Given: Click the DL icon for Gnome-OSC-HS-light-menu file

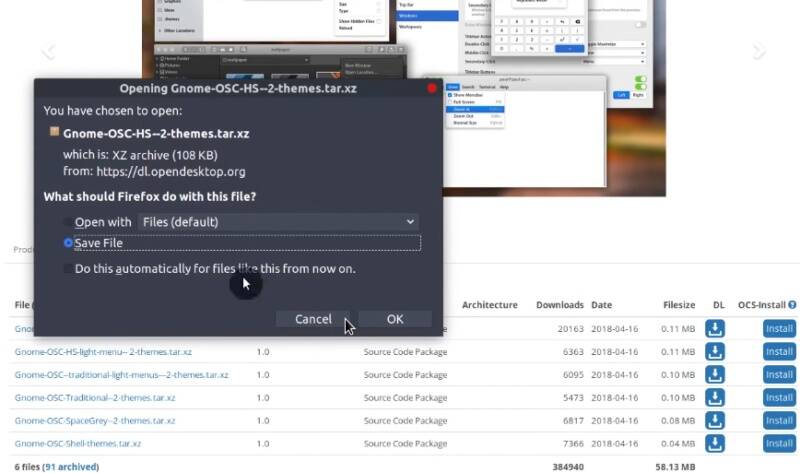Looking at the screenshot, I should tap(715, 352).
